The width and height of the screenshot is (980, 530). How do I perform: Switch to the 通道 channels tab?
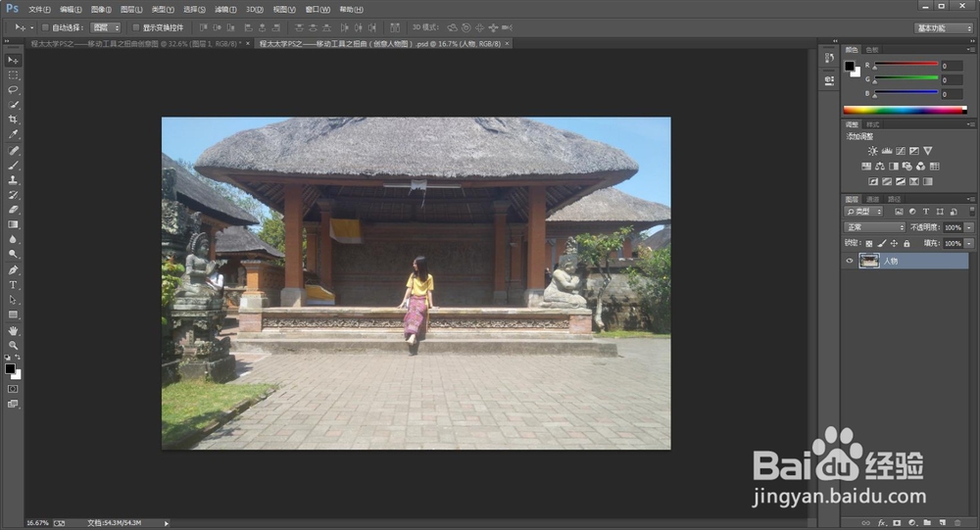click(873, 200)
